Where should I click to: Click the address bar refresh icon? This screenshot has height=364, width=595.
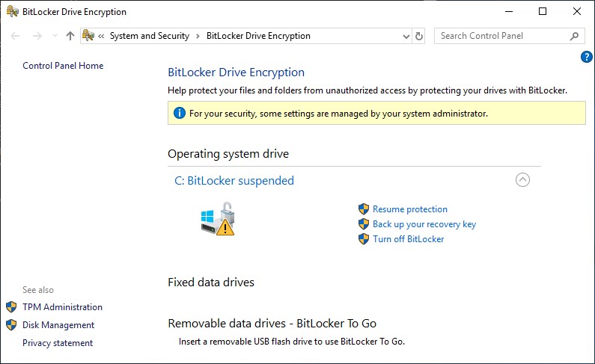(x=419, y=36)
